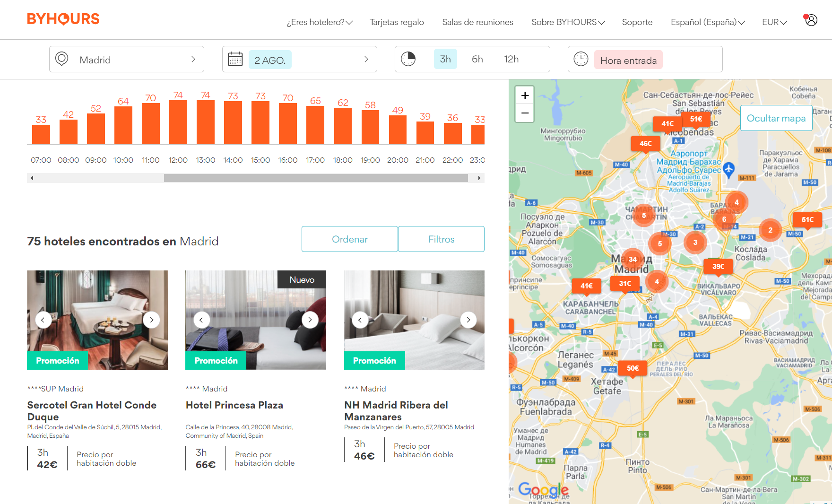Open the Español (España) language dropdown

coord(708,22)
